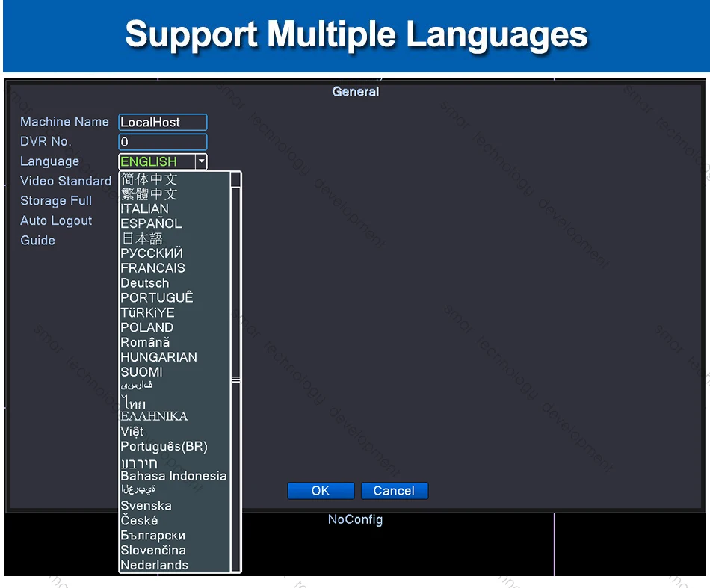710x588 pixels.
Task: Click the OK button
Action: click(321, 491)
